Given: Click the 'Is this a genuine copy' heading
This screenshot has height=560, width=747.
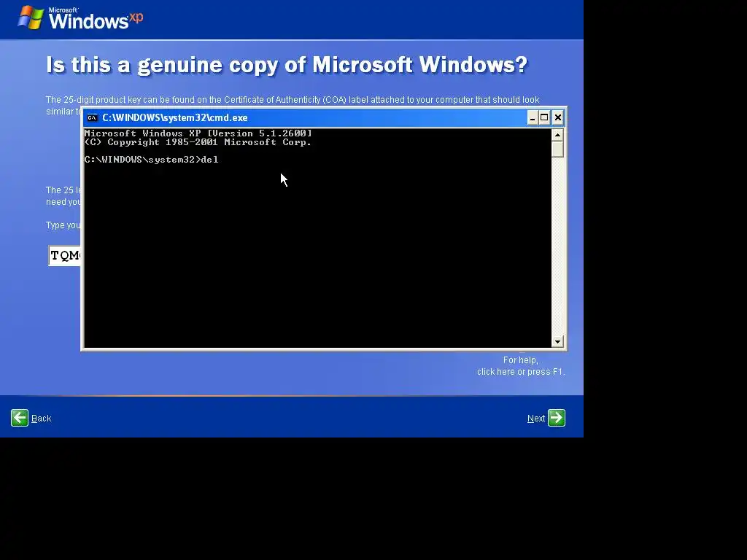Looking at the screenshot, I should tap(287, 65).
